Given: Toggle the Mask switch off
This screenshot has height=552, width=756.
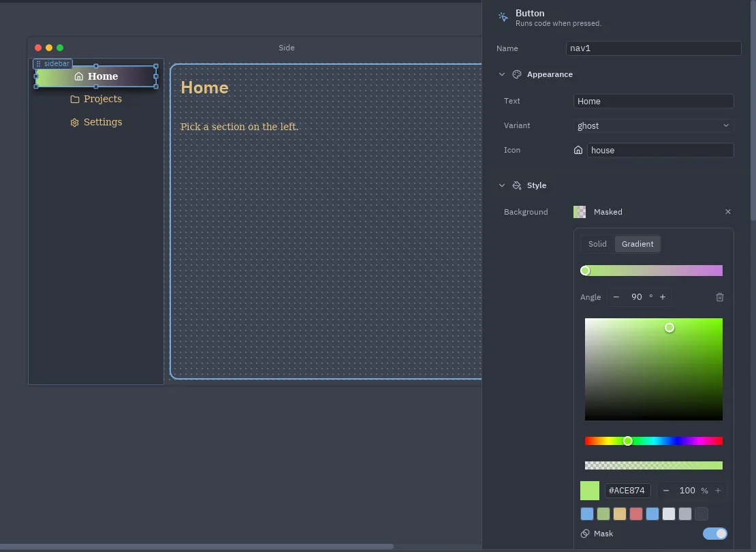Looking at the screenshot, I should coord(715,534).
